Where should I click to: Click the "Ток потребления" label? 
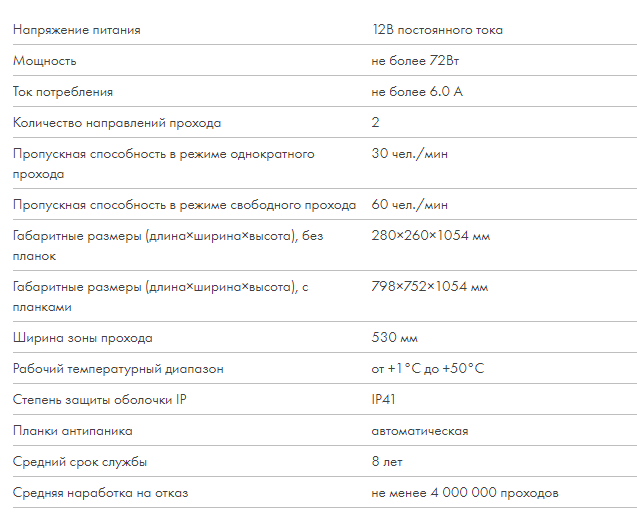coord(63,92)
